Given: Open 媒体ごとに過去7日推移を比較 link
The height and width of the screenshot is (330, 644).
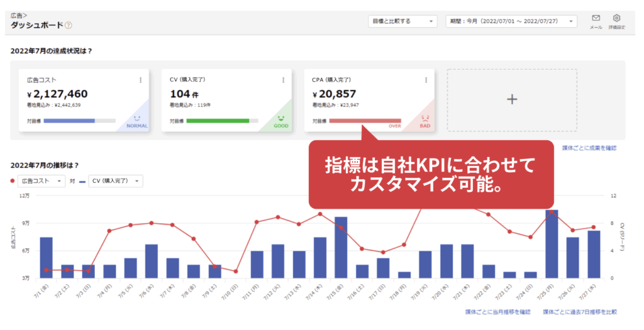Looking at the screenshot, I should coord(579,312).
